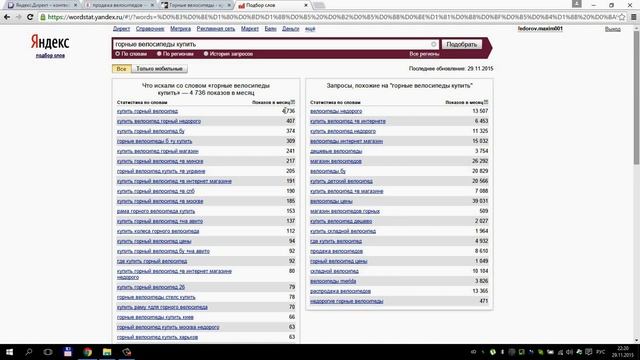Image resolution: width=640 pixels, height=360 pixels.
Task: Click the sort icon in the right table header
Action: click(486, 102)
